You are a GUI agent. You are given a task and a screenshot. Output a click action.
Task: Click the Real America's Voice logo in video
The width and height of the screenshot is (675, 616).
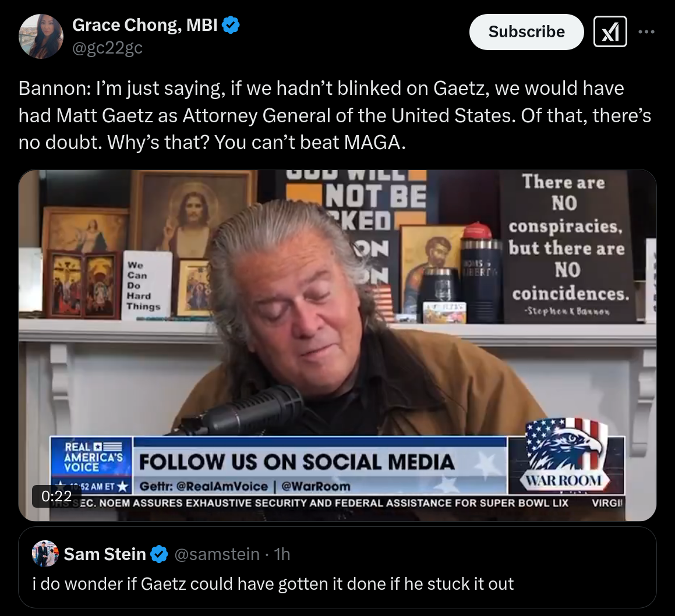click(x=91, y=458)
